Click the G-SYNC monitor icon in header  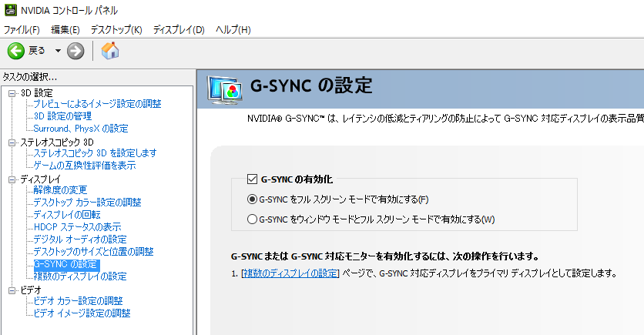coord(224,89)
